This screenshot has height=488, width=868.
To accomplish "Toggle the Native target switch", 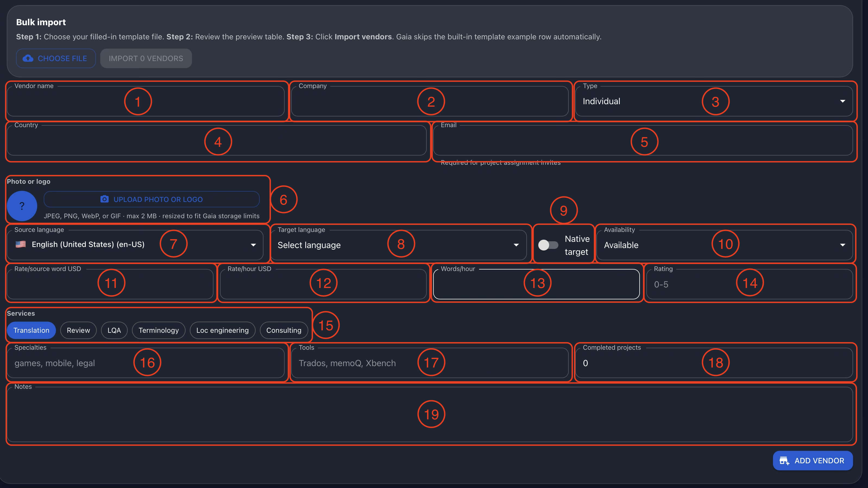I will (x=548, y=245).
